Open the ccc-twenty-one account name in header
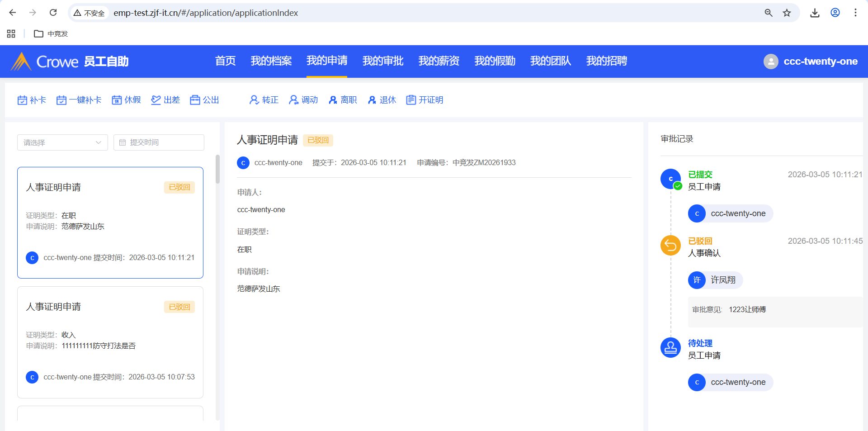Screen dimensions: 868x431 (x=821, y=62)
